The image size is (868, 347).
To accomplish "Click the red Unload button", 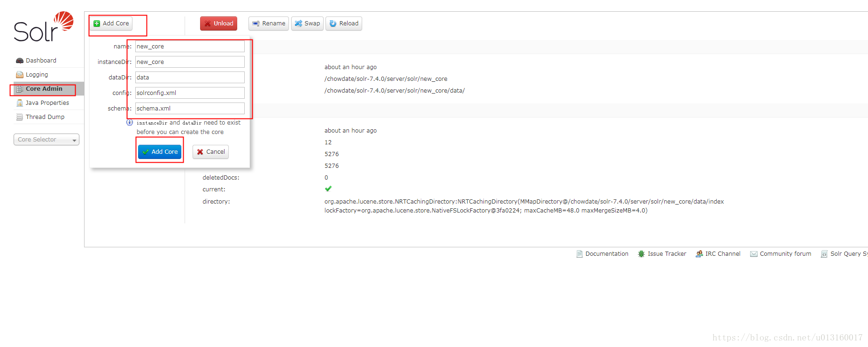I will 218,24.
